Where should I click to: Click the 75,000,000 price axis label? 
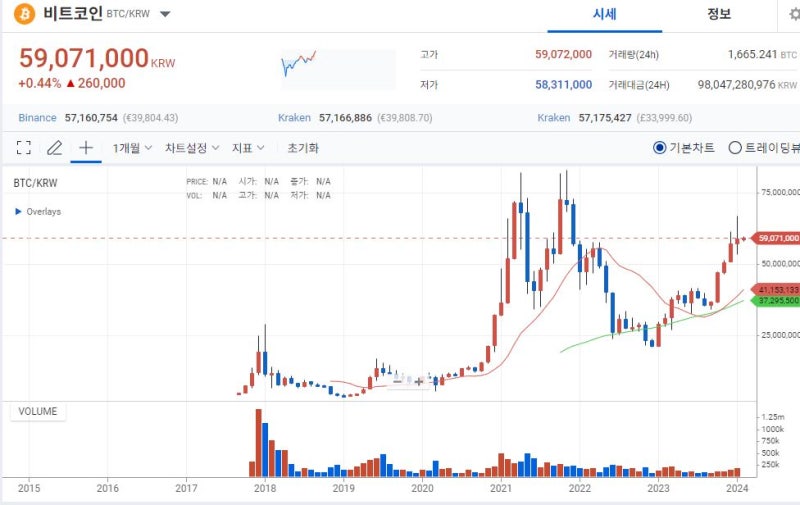pyautogui.click(x=780, y=192)
